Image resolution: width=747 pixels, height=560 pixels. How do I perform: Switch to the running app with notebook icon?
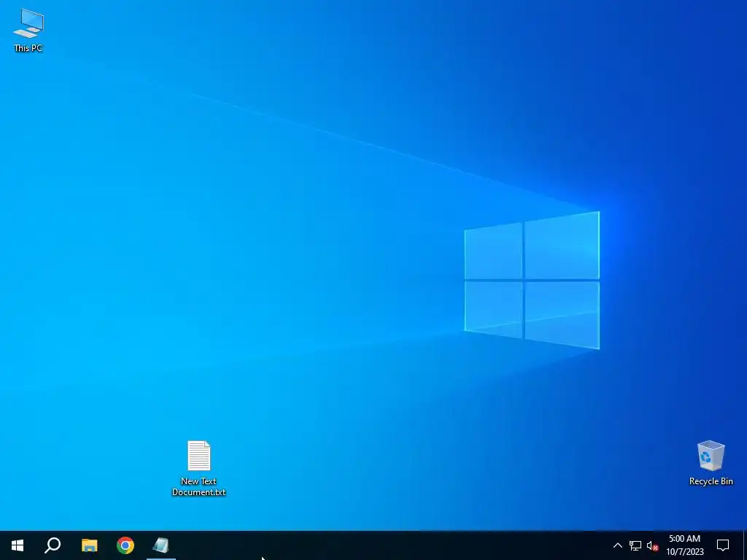tap(161, 545)
